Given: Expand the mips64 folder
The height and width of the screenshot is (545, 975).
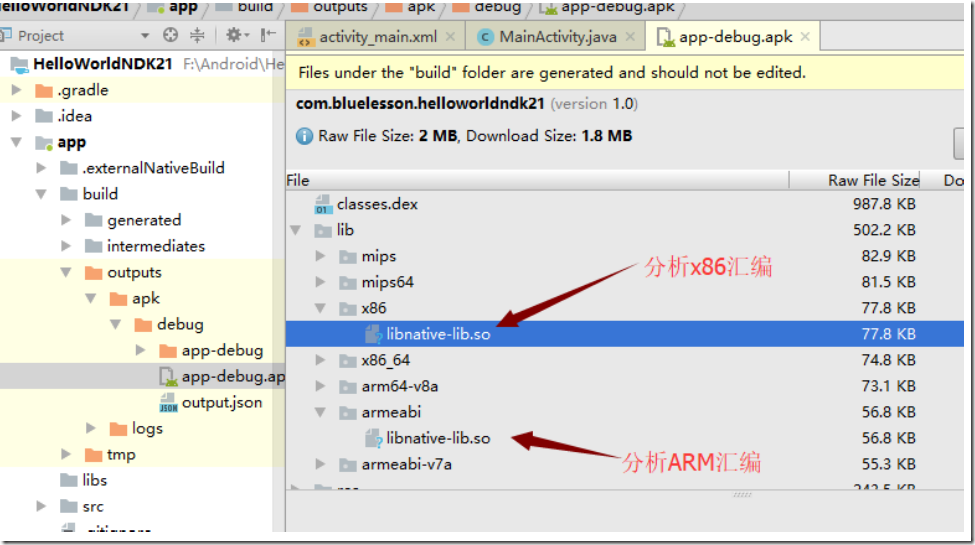Looking at the screenshot, I should point(320,282).
